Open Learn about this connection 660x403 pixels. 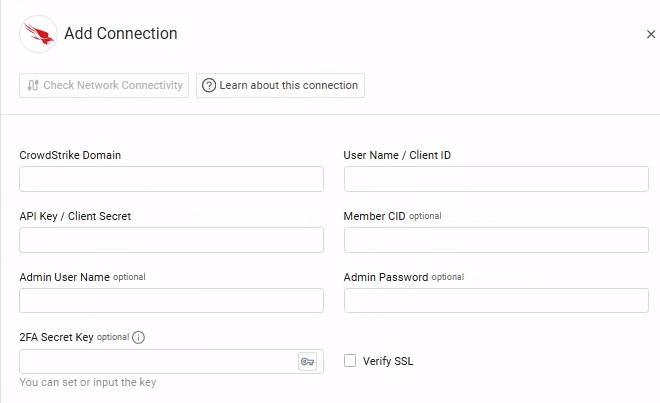pos(280,85)
